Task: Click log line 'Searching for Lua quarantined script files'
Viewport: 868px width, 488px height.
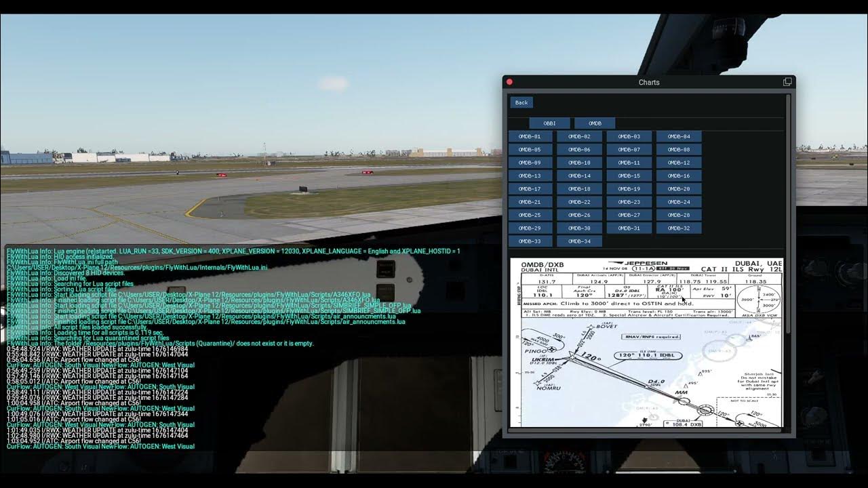Action: [88, 338]
